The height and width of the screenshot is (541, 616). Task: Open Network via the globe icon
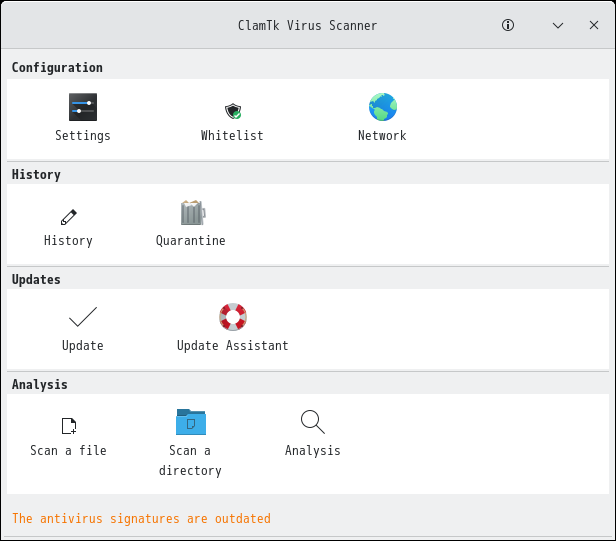click(382, 107)
